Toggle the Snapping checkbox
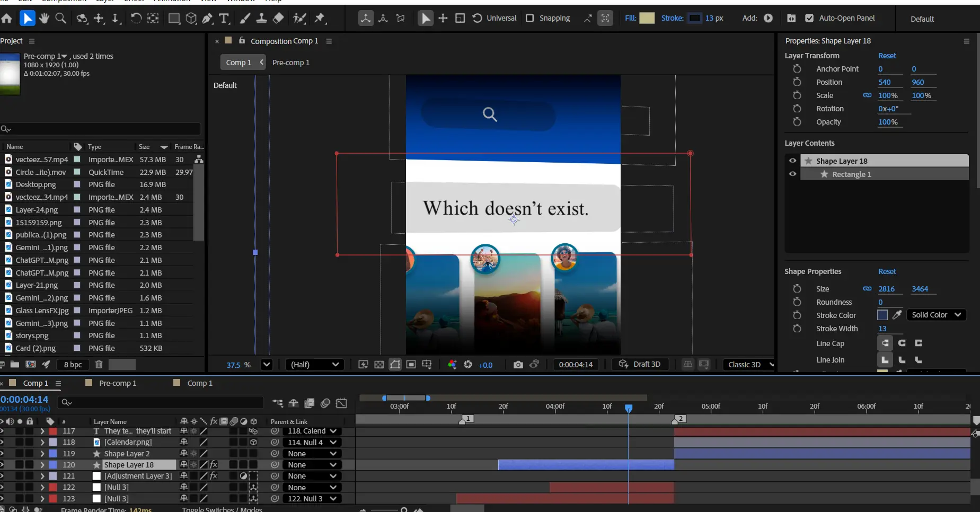The height and width of the screenshot is (512, 980). (x=529, y=18)
